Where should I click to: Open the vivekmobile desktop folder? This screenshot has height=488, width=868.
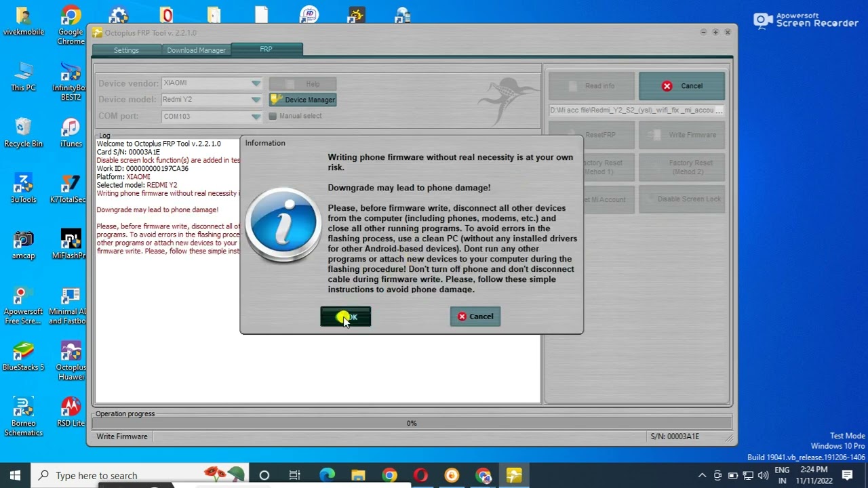(23, 22)
